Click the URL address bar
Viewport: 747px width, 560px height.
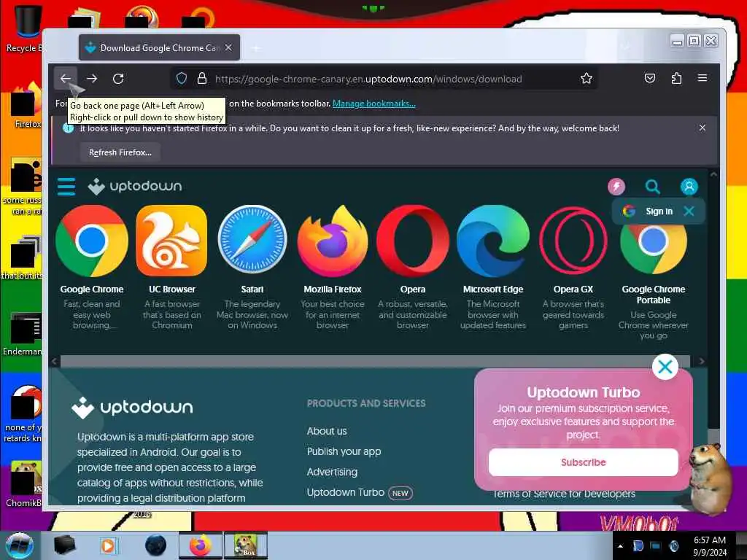(x=384, y=79)
